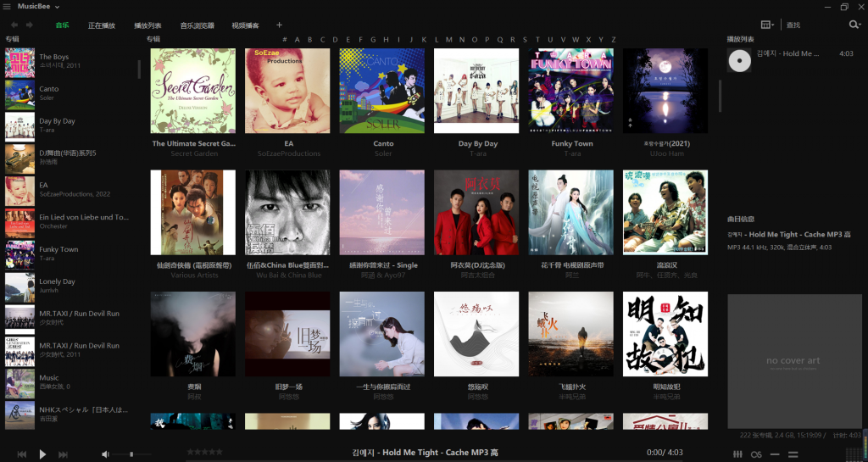Open The Ultimate Secret Garden album cover

coord(193,91)
